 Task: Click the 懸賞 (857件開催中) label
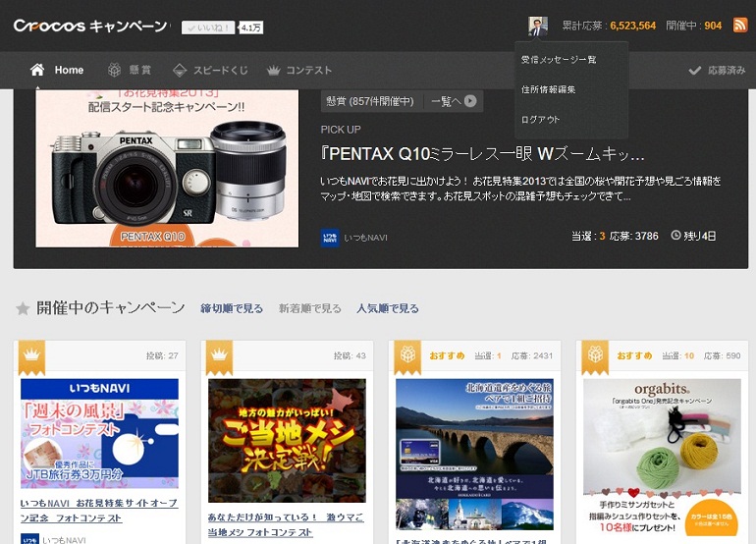370,101
